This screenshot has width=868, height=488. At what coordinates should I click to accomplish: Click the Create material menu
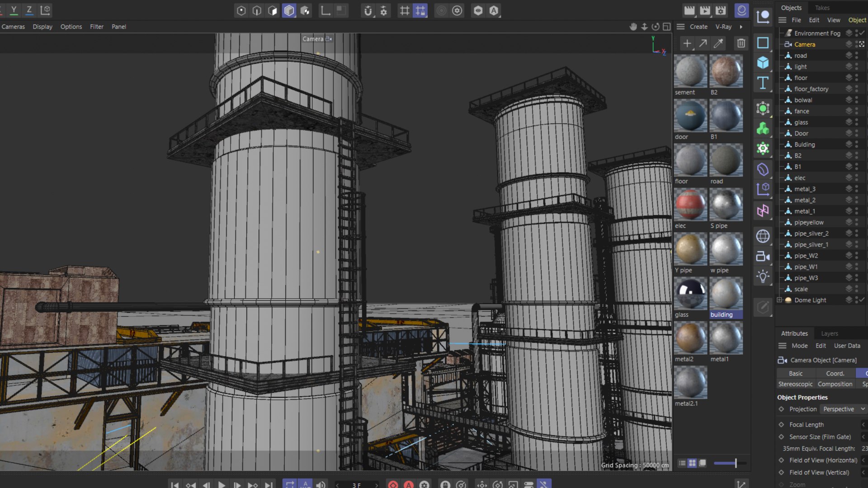click(698, 27)
